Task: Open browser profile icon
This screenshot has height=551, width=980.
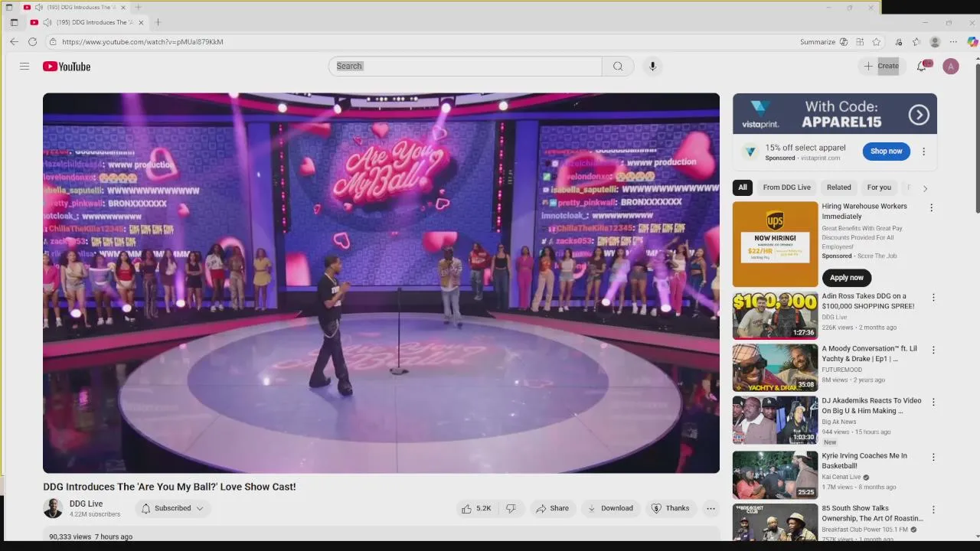Action: 935,42
